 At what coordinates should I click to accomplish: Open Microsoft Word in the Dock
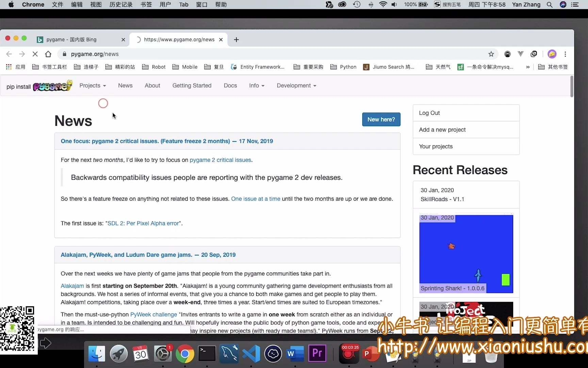pos(295,354)
